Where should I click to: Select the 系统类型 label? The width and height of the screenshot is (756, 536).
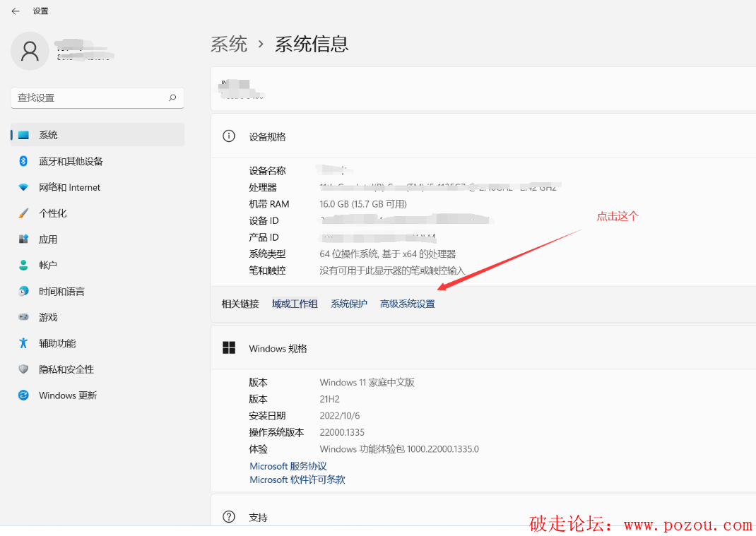click(x=268, y=254)
